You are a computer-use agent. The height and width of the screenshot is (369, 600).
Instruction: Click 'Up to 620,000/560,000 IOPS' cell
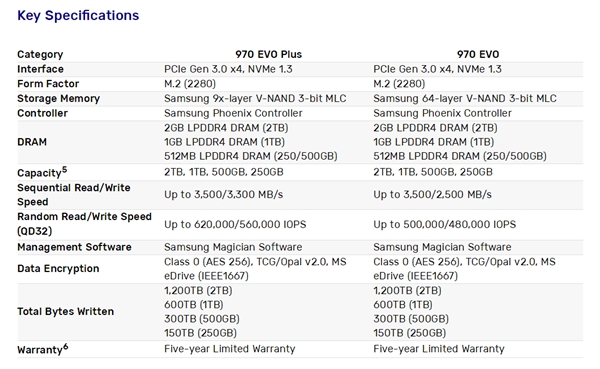point(235,224)
